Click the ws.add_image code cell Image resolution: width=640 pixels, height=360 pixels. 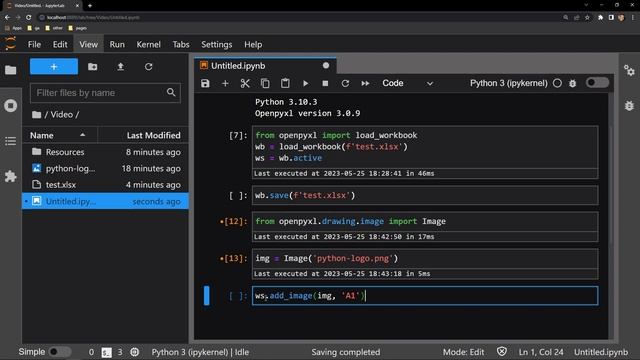[x=425, y=296]
